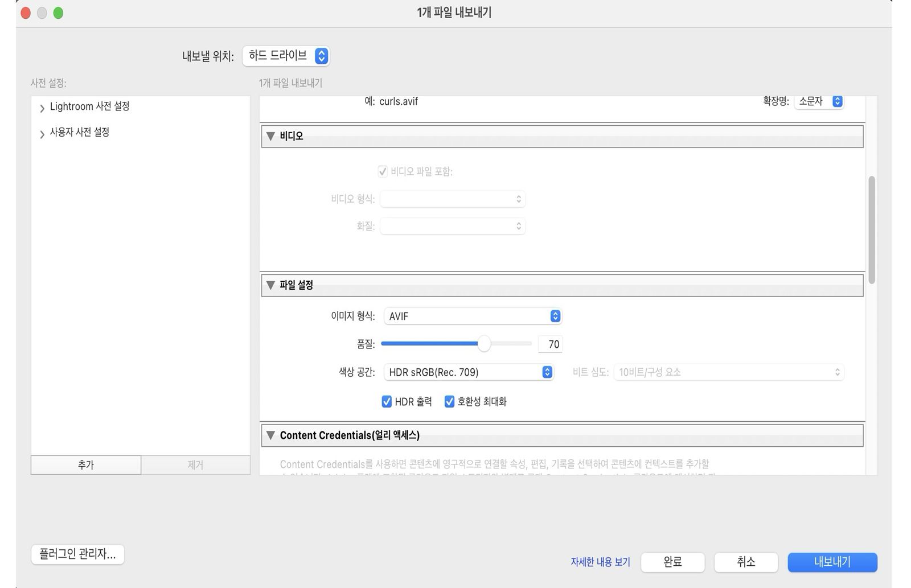Image resolution: width=911 pixels, height=588 pixels.
Task: Open the 내보낼 위치 하드 드라이브 dropdown
Action: pyautogui.click(x=286, y=56)
